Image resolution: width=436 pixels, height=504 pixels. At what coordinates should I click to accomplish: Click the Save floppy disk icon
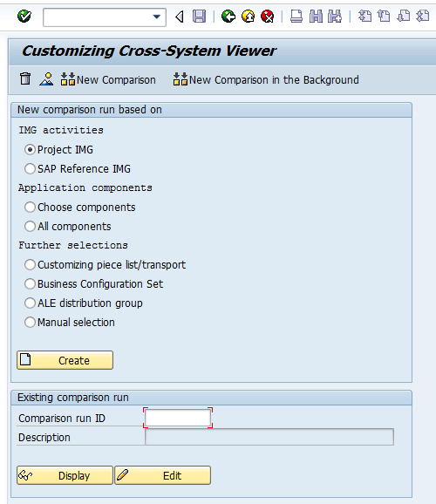[x=199, y=16]
